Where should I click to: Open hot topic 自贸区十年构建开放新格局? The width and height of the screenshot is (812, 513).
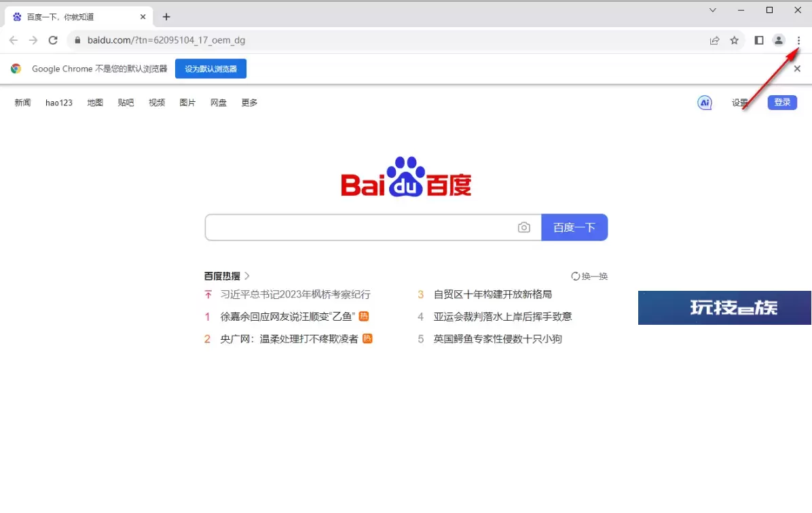[x=492, y=294]
